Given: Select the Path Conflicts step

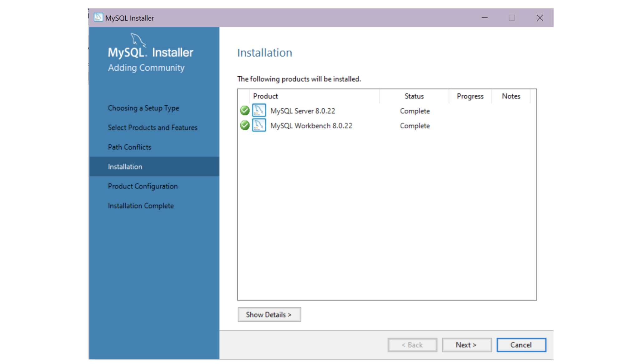Looking at the screenshot, I should tap(129, 147).
